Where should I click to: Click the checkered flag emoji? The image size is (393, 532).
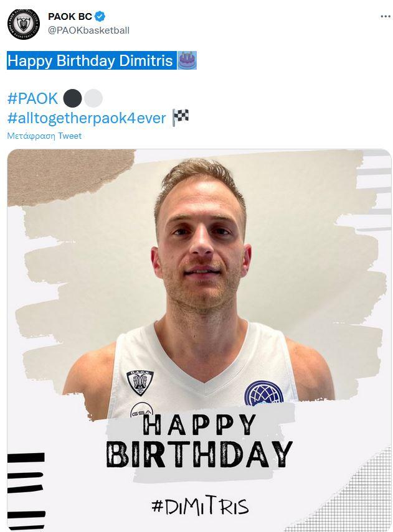coord(181,118)
